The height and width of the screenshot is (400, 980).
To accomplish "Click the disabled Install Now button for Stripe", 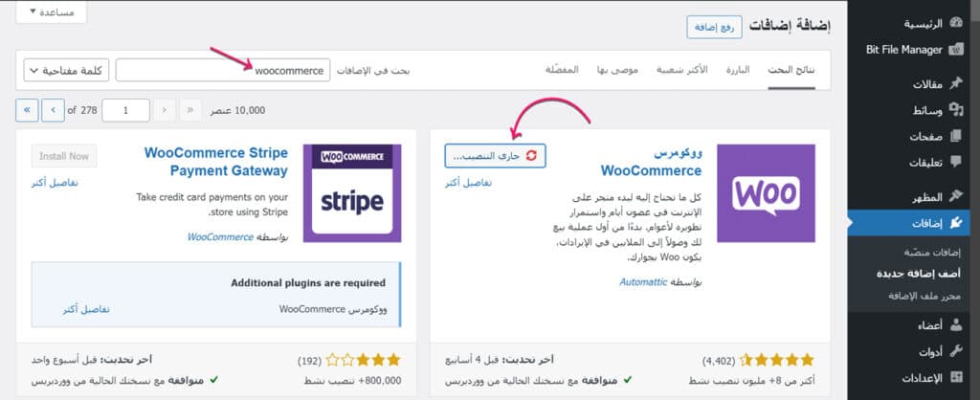I will tap(64, 156).
